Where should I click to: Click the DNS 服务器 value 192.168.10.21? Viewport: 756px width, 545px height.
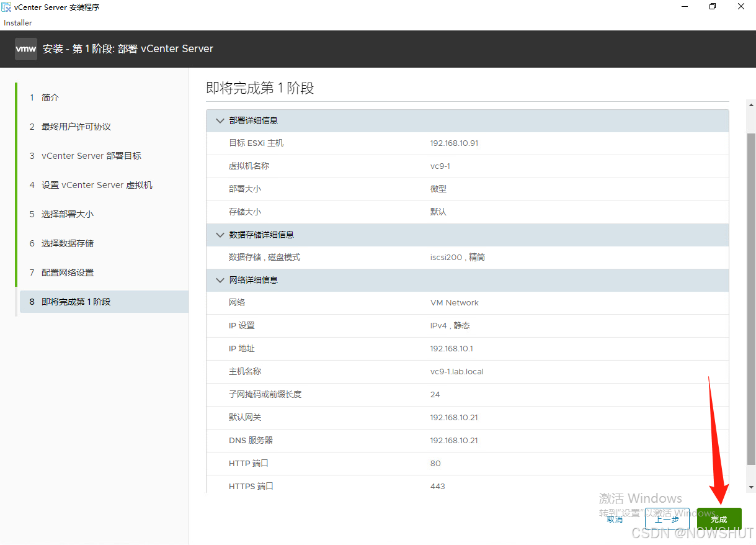(454, 441)
